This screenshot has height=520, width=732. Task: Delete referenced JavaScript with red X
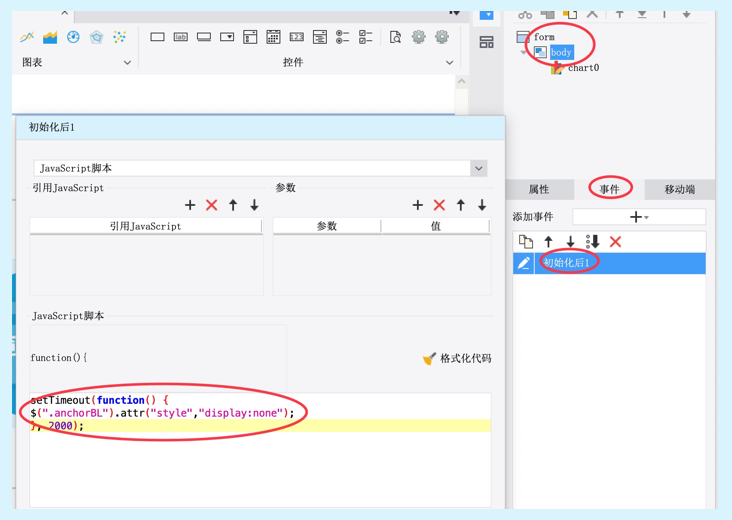(211, 205)
